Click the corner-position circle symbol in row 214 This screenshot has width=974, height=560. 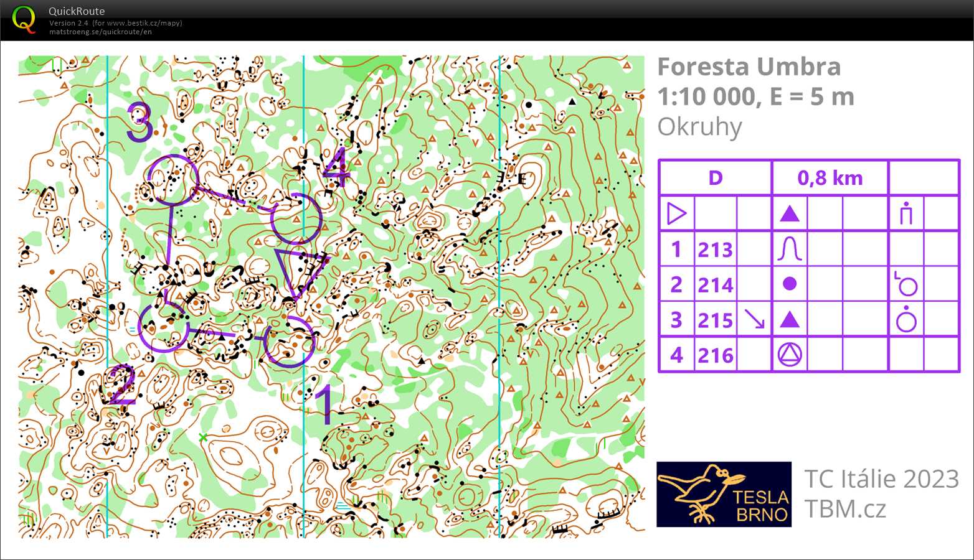tap(905, 284)
